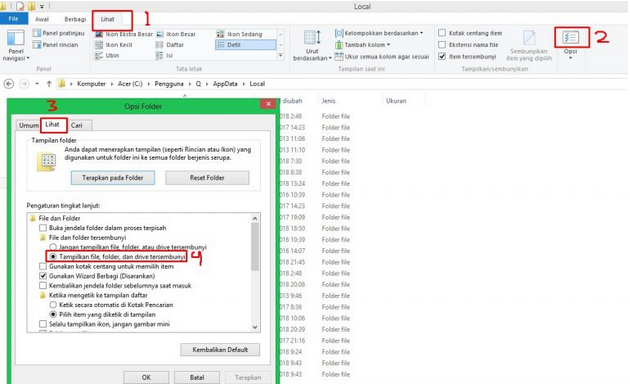Open Kelompokkan berdasarkan menu

(379, 33)
